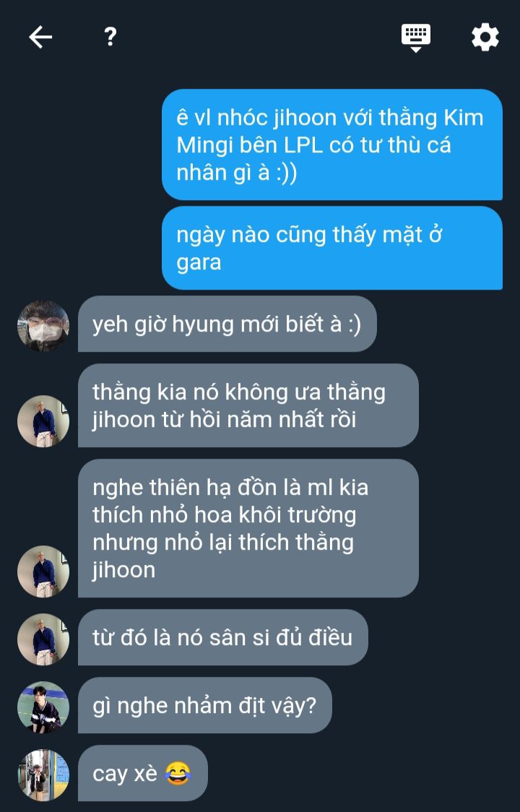Select 'gì nghe nhảm địt vậy?' message

[x=204, y=705]
